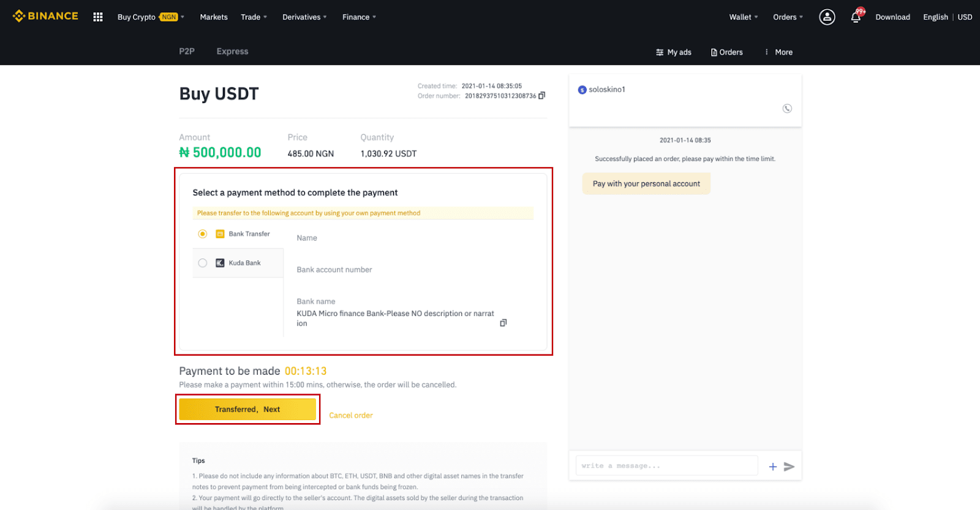This screenshot has height=510, width=980.
Task: Click the 00:13:13 payment countdown timer
Action: click(x=306, y=371)
